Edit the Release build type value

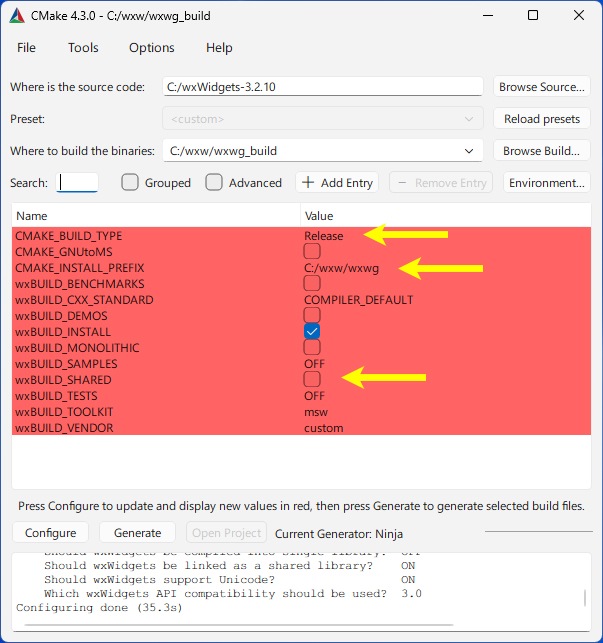tap(324, 236)
